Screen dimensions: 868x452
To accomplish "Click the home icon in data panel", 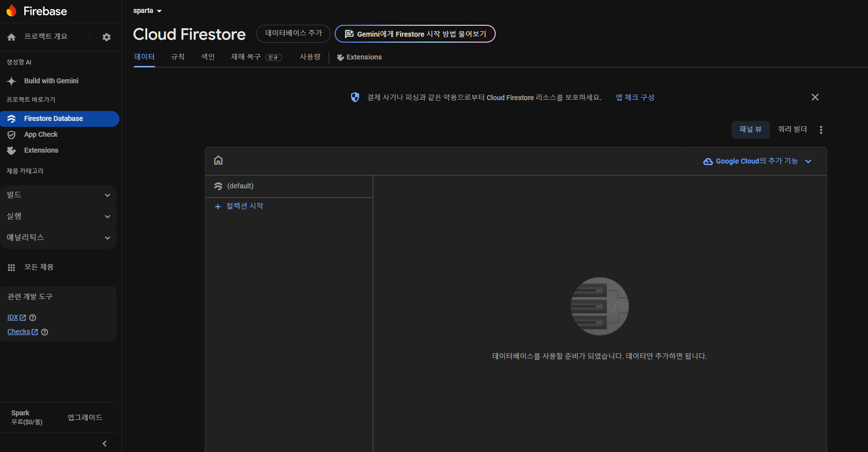I will click(218, 160).
